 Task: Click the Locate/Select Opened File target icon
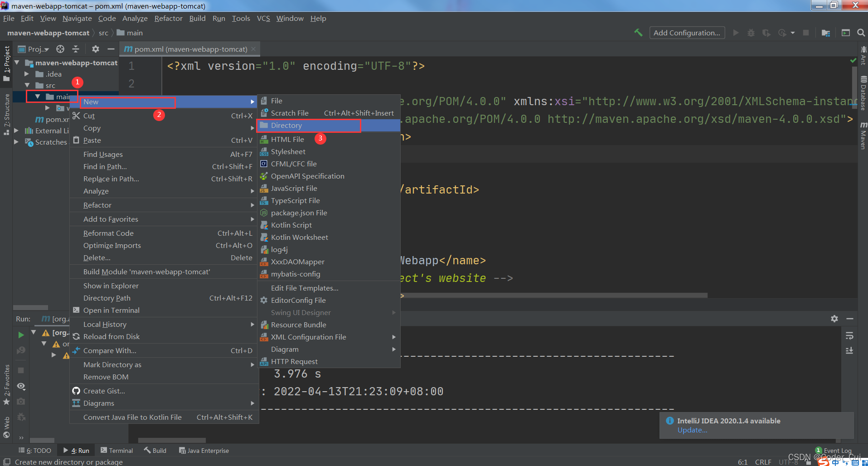60,49
